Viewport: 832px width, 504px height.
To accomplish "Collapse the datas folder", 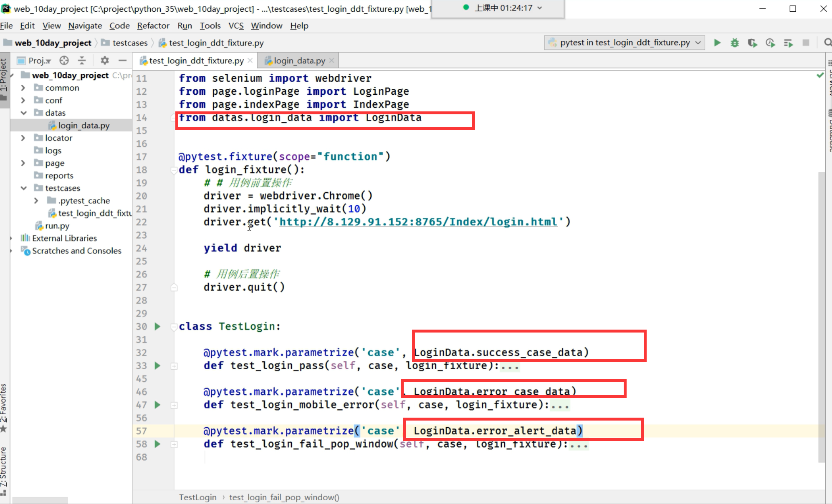I will [x=23, y=113].
